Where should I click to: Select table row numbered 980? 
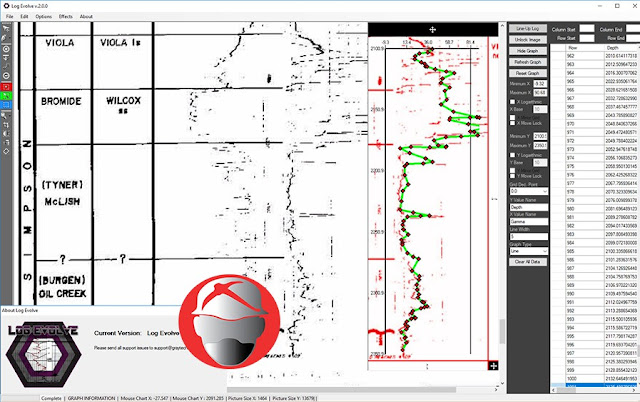click(x=596, y=209)
